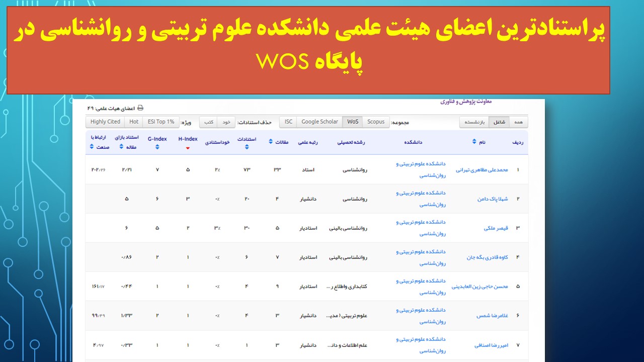Click faculty link in غلامرضا شمس row
This screenshot has height=362, width=644.
(x=421, y=316)
